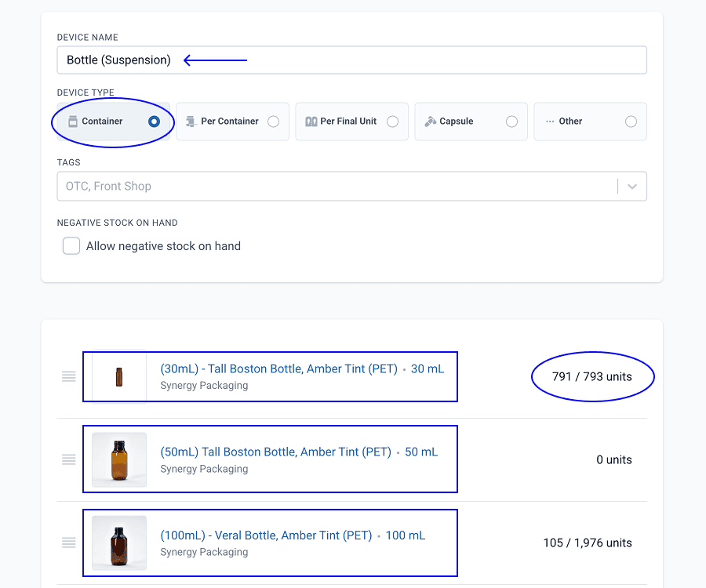Open 100mL Veral bottle thumbnail image
706x588 pixels.
pos(119,543)
